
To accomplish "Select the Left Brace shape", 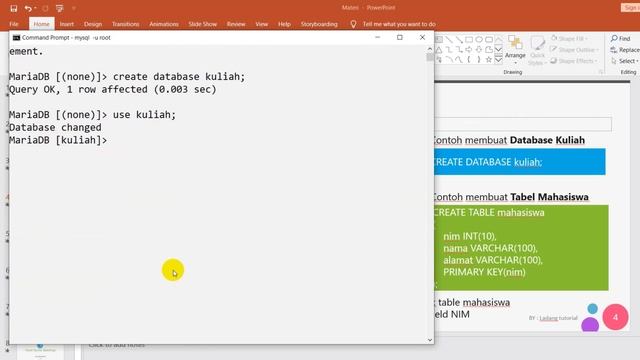I will pyautogui.click(x=469, y=60).
